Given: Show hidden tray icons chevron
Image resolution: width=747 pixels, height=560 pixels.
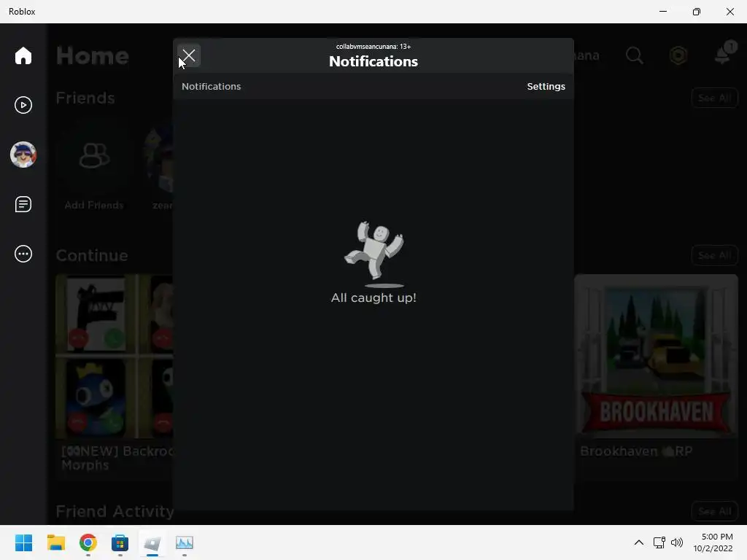Looking at the screenshot, I should 639,542.
